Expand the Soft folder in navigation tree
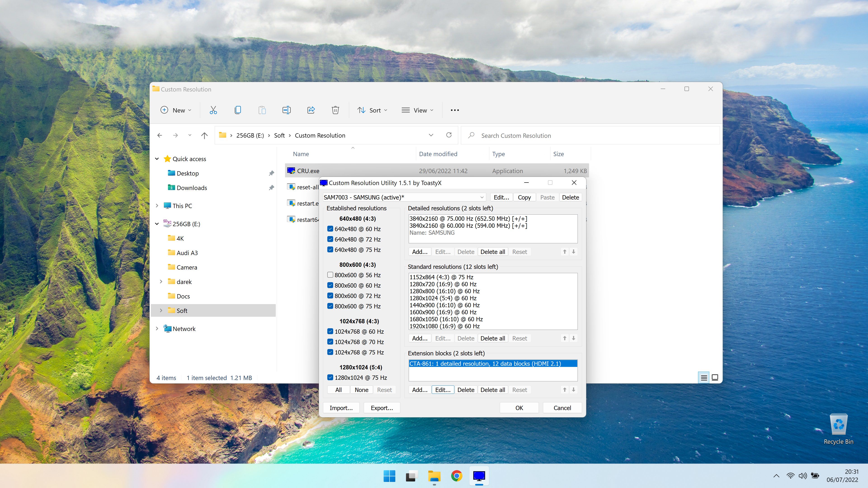The width and height of the screenshot is (868, 488). pyautogui.click(x=161, y=310)
